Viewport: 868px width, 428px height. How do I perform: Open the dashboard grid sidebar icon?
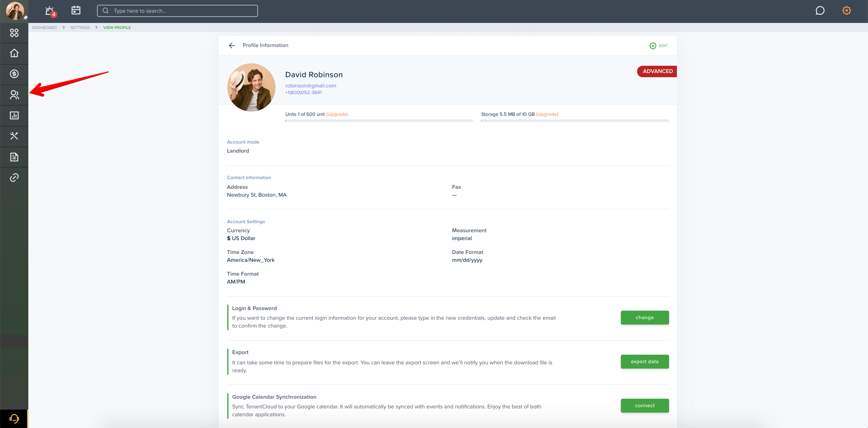click(x=14, y=33)
